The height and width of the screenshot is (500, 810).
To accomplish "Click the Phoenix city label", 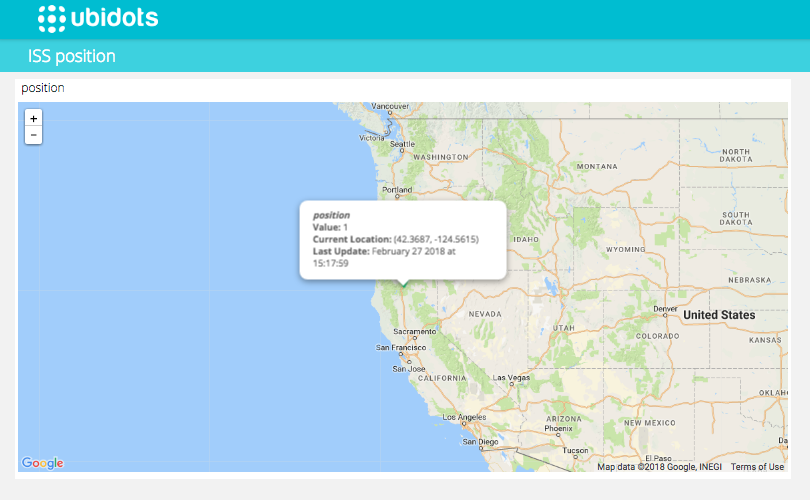I will tap(558, 428).
